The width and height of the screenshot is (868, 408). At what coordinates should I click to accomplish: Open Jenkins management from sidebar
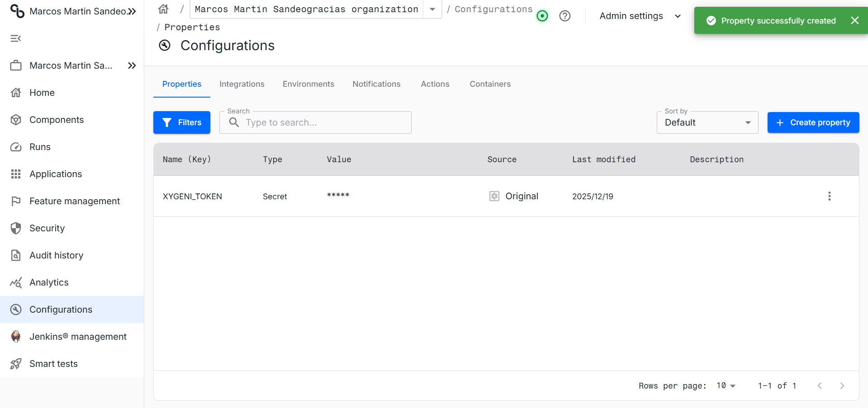point(77,337)
